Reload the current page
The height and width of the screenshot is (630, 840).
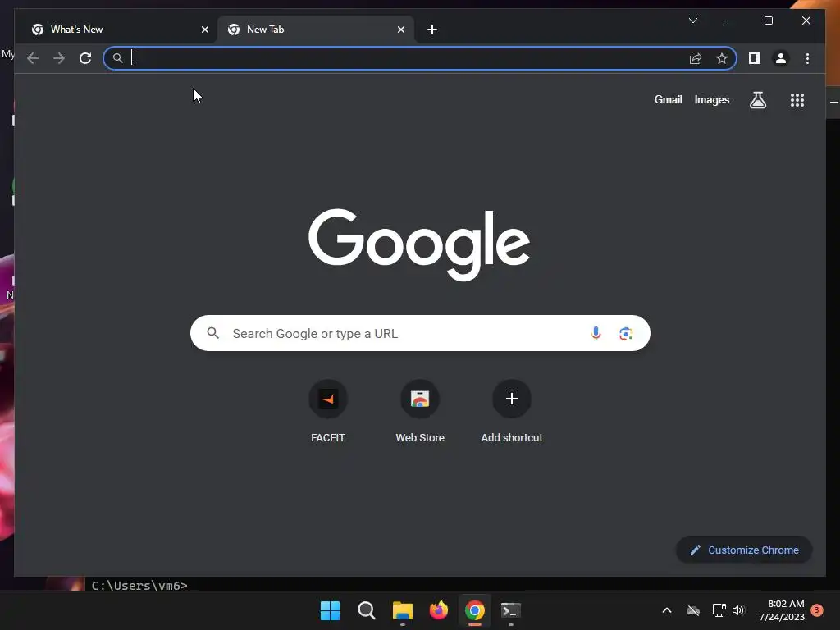click(x=85, y=58)
